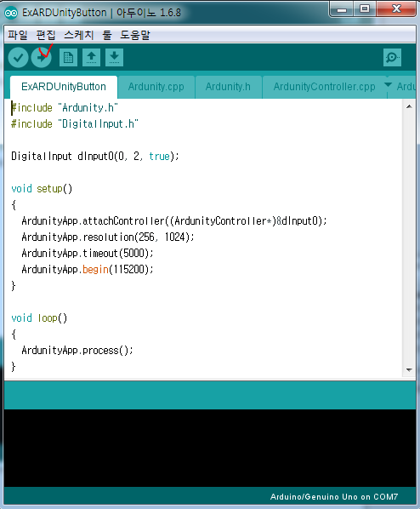
Task: Click the black console output area
Action: [x=210, y=448]
